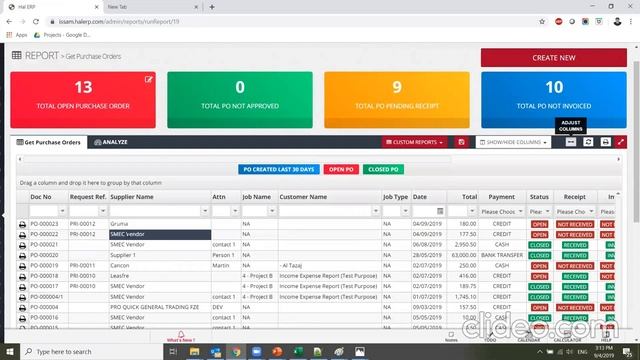
Task: Select BANK TRANSFER payment cell
Action: [502, 255]
